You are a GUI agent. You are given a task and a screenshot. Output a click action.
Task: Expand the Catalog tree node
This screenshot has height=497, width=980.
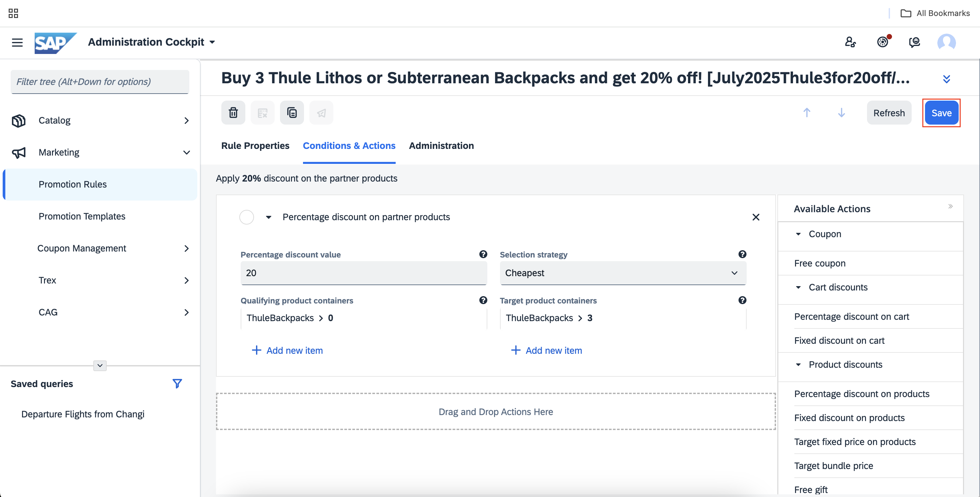[186, 121]
